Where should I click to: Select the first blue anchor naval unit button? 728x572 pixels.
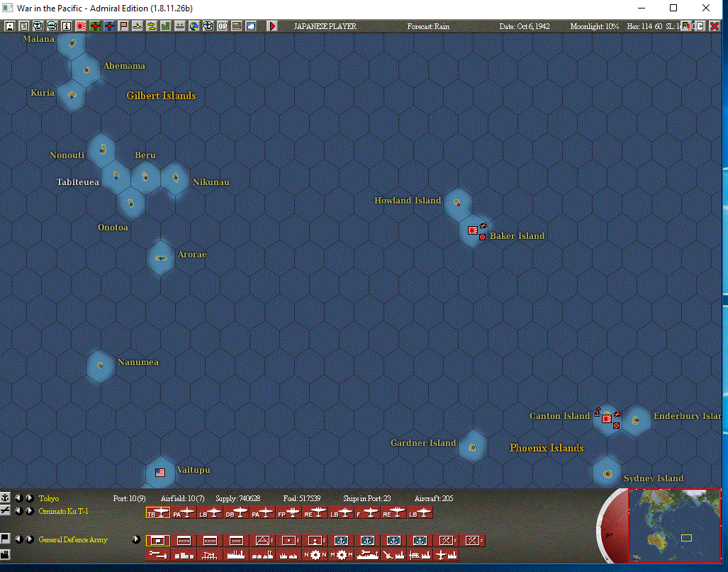[x=341, y=540]
